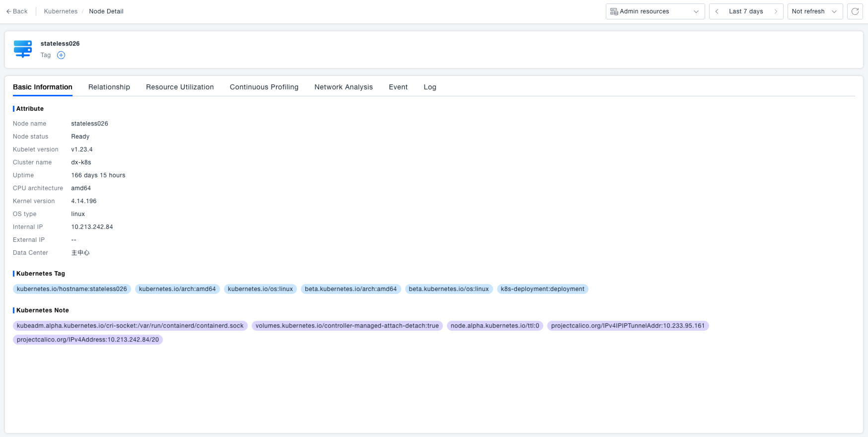
Task: Open the Last 7 days time picker
Action: click(746, 11)
